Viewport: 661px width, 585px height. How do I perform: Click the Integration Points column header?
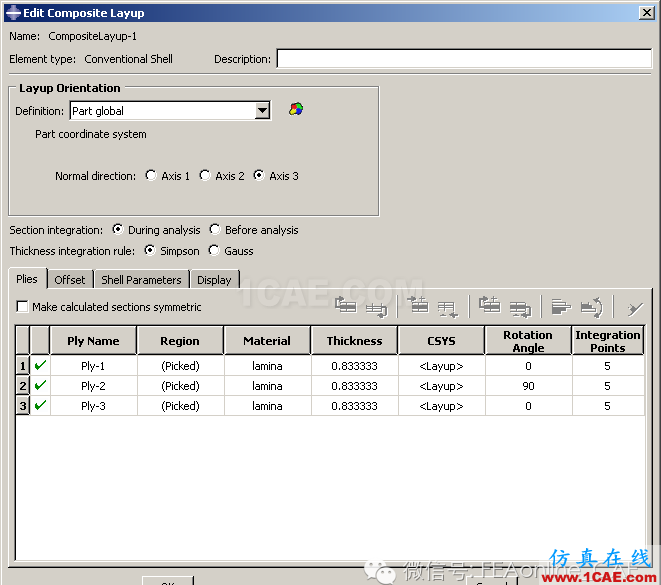click(x=608, y=341)
